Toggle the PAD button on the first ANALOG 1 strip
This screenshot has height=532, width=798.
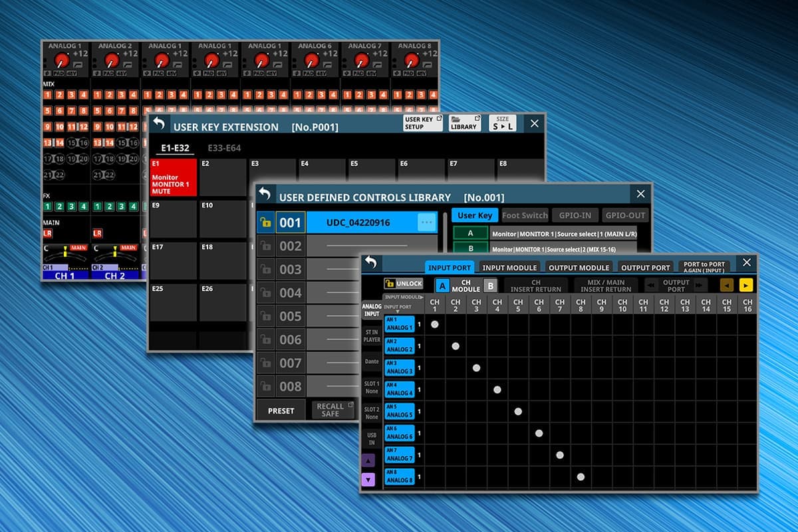click(60, 73)
